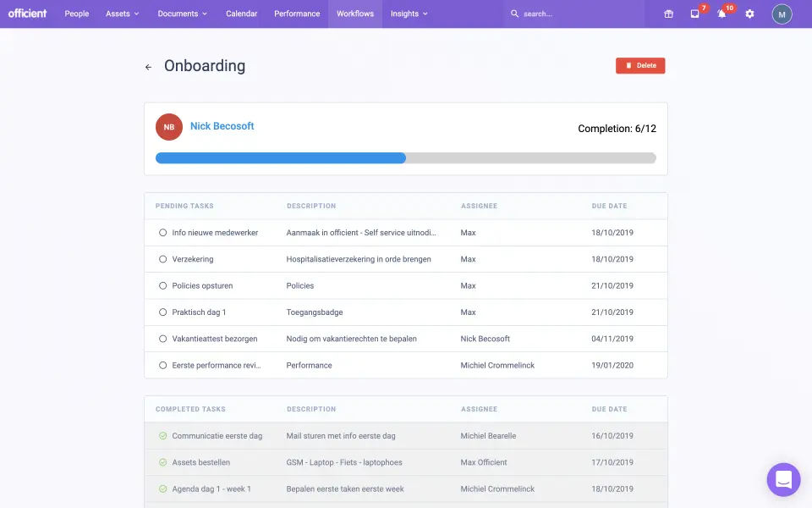Mark Policies opsturen as complete

click(162, 285)
